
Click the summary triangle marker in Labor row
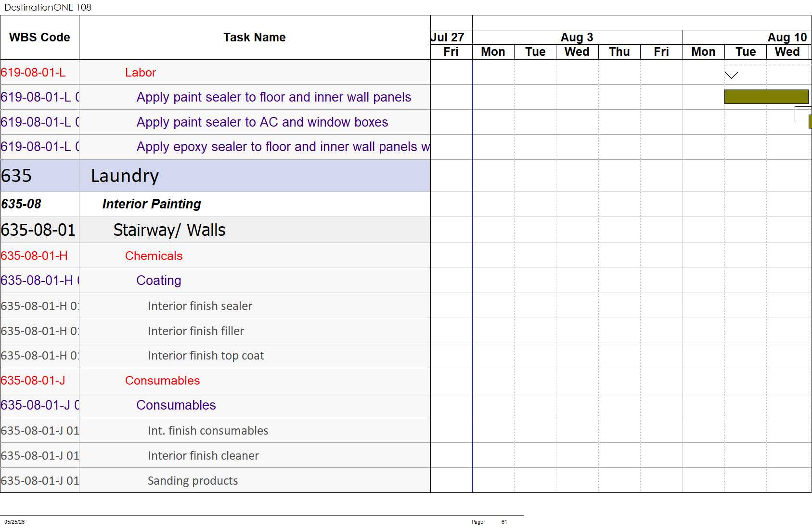731,75
